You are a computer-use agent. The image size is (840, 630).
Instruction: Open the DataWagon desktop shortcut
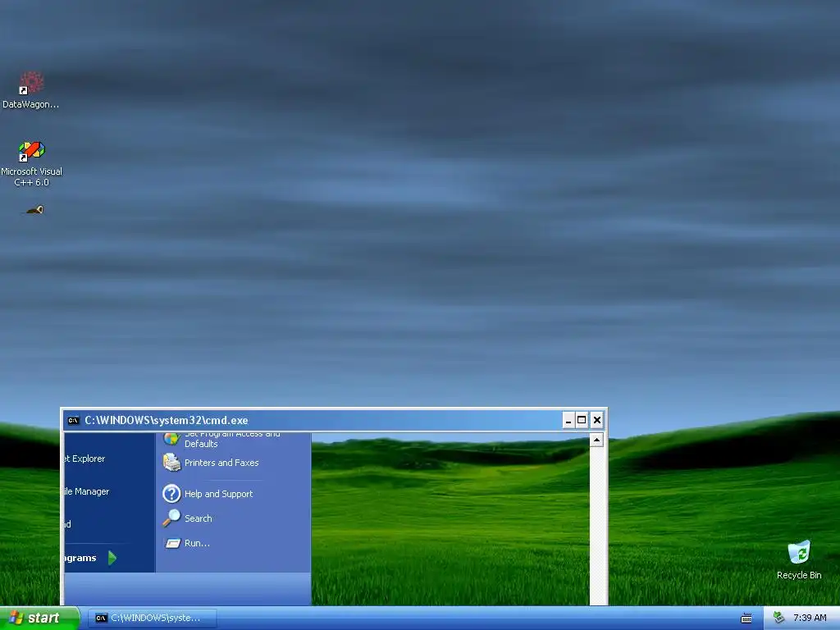(31, 90)
